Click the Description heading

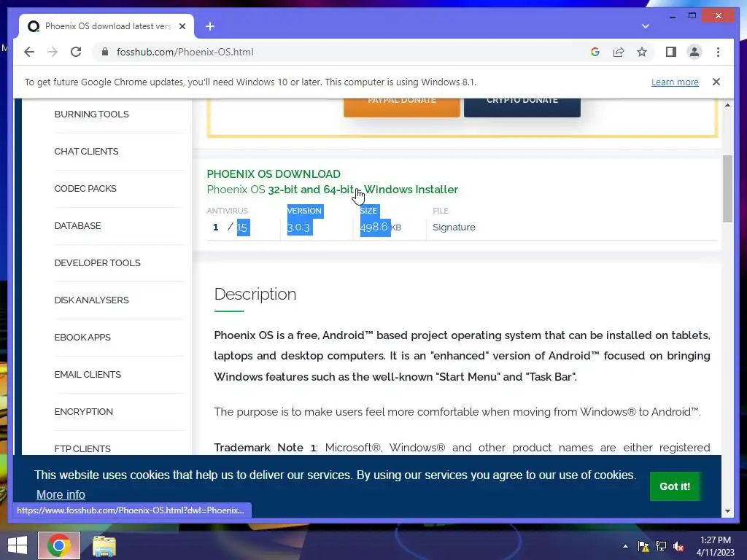coord(255,294)
